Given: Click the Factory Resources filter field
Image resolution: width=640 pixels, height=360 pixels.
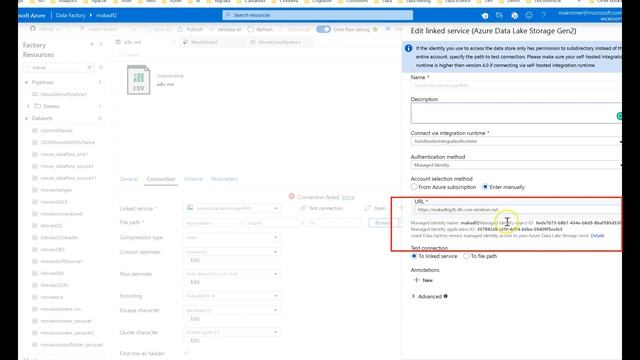Looking at the screenshot, I should (58, 67).
